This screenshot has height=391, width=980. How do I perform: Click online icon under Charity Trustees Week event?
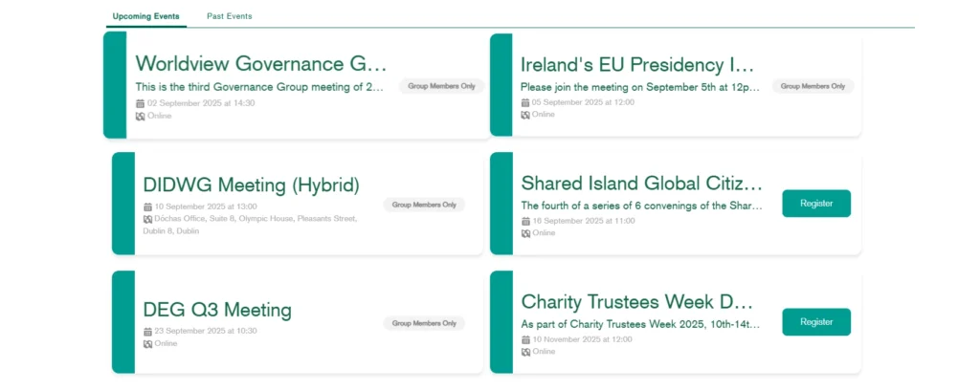coord(524,352)
